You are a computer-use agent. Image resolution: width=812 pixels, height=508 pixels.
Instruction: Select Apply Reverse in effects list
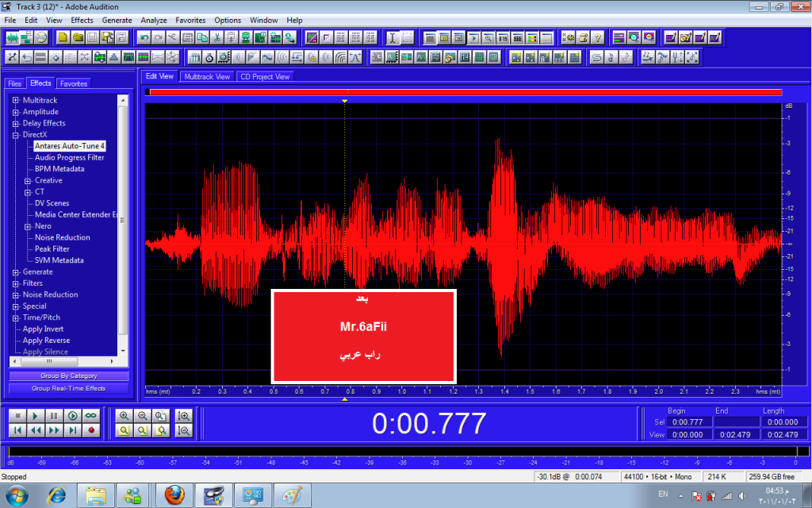click(x=46, y=341)
